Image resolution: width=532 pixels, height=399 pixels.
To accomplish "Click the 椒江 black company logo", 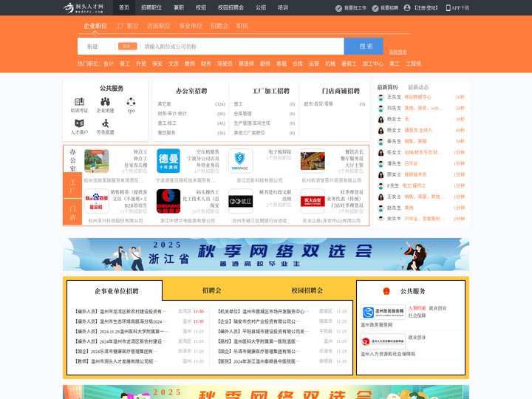I will [241, 201].
